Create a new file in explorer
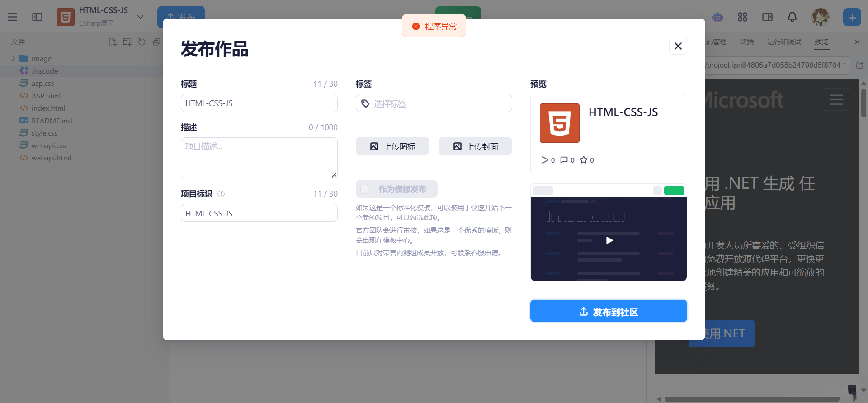 tap(113, 42)
